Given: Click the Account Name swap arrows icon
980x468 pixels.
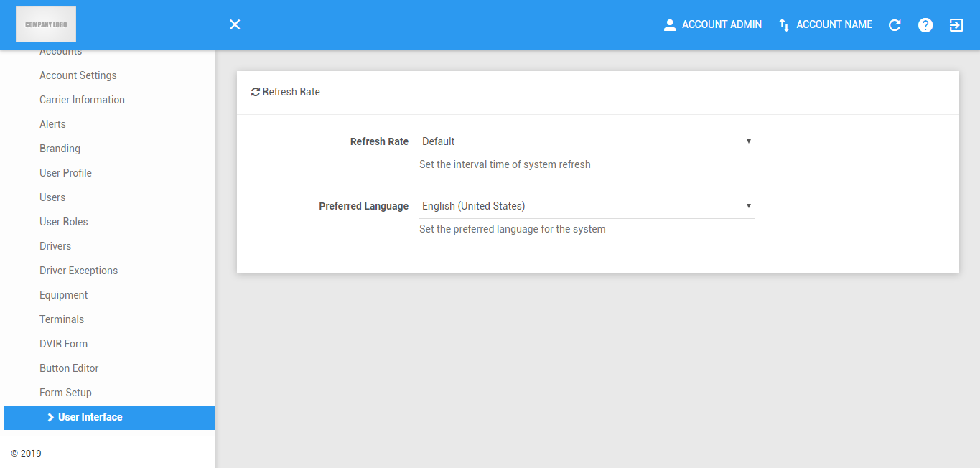Looking at the screenshot, I should click(x=785, y=25).
